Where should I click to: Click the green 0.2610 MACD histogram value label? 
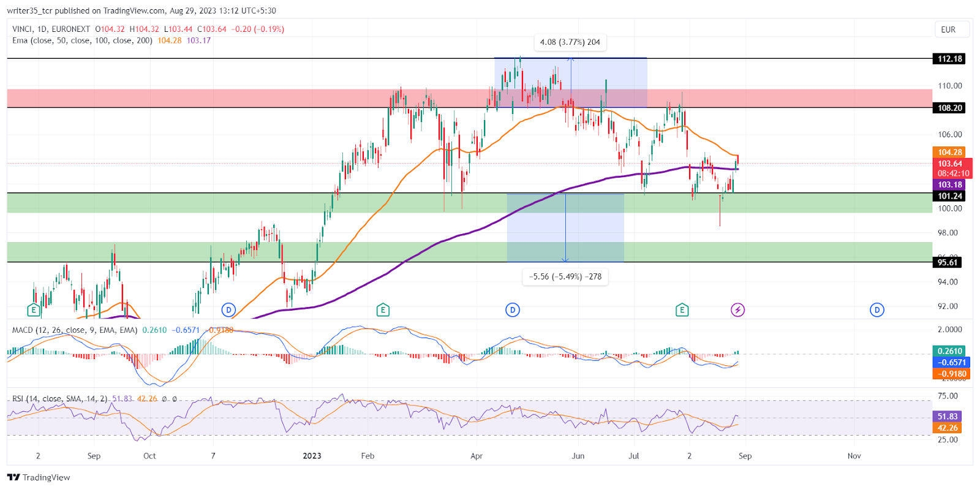click(x=949, y=351)
